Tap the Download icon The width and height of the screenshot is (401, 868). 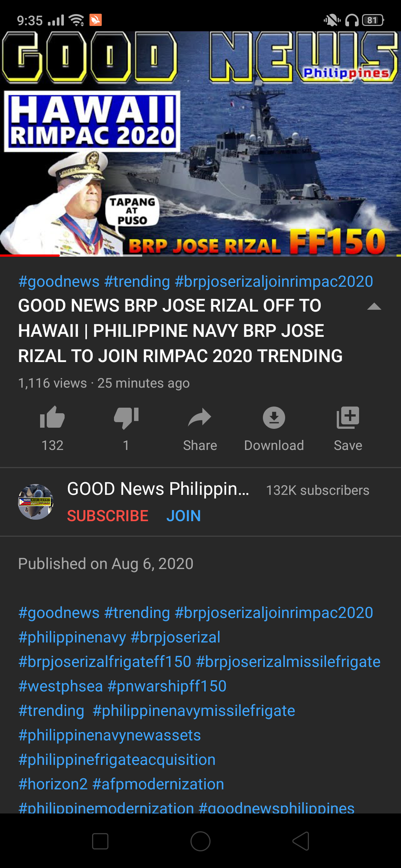coord(274,418)
